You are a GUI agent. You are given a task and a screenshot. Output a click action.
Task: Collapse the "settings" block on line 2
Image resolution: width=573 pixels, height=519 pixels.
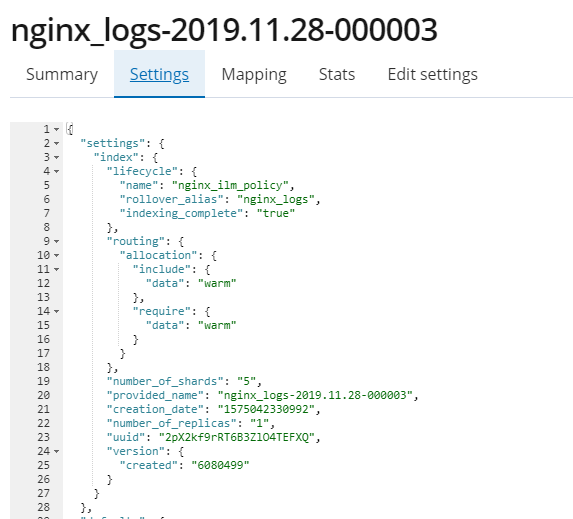pos(57,143)
